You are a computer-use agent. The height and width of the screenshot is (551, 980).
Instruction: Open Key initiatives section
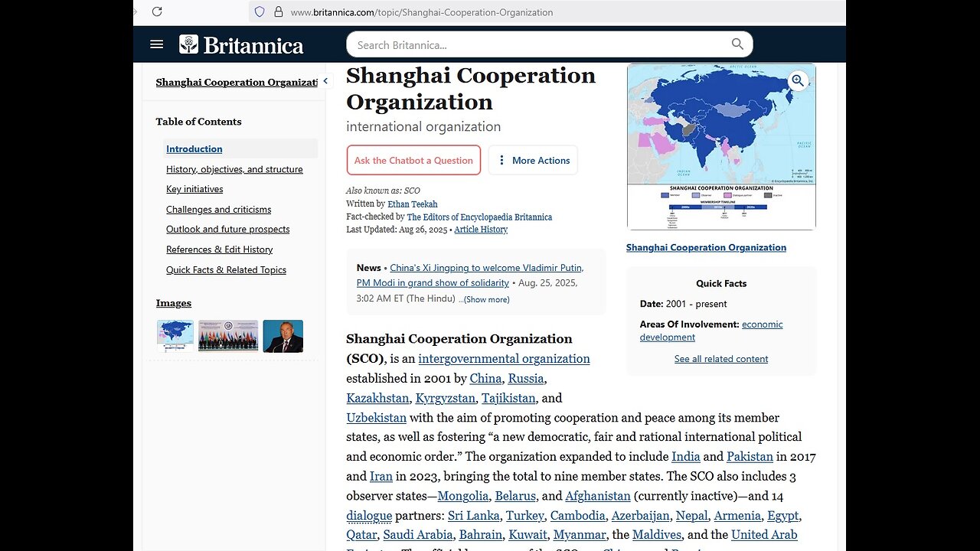[194, 189]
